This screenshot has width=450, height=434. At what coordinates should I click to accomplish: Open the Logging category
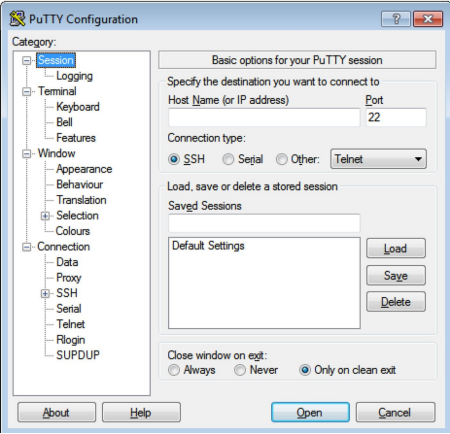click(74, 76)
